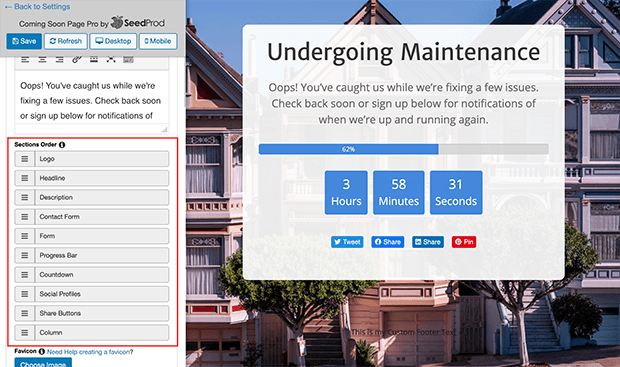Select the Share Buttons section item

pyautogui.click(x=92, y=313)
